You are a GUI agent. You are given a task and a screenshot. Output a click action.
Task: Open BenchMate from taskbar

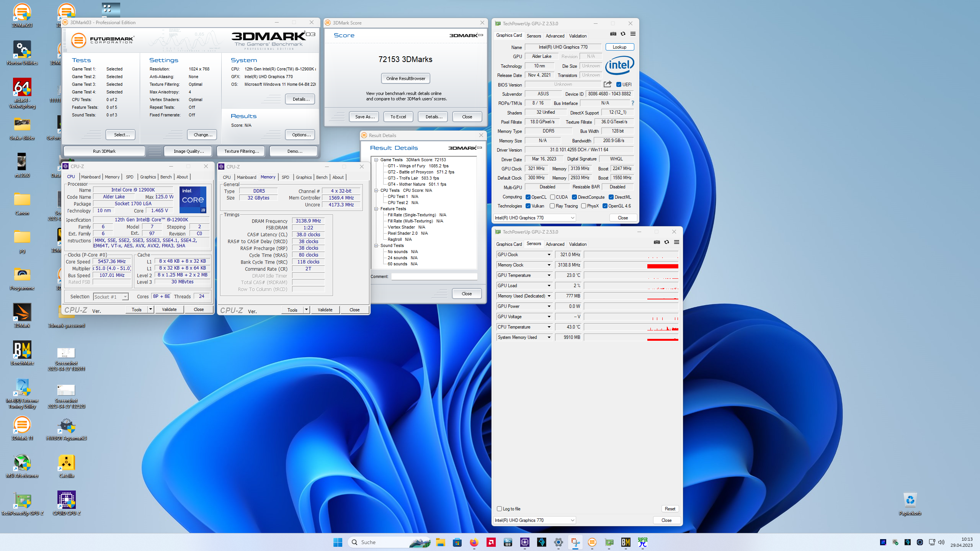click(x=626, y=542)
